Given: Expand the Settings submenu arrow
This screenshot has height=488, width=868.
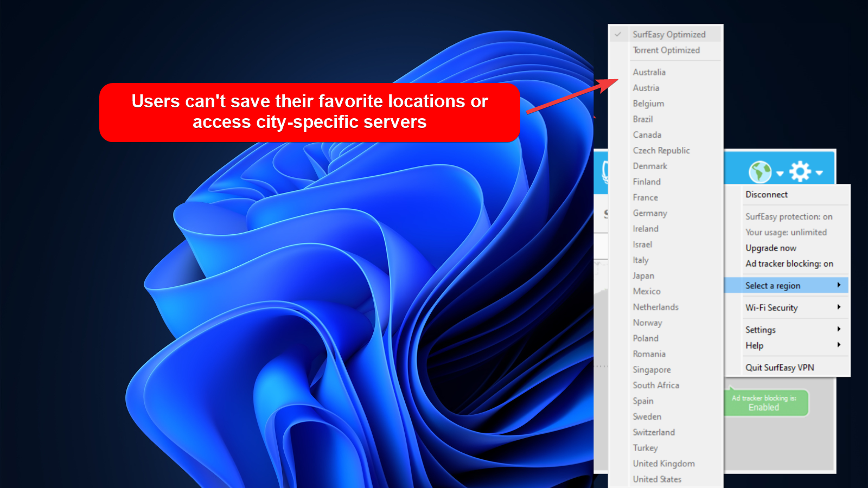Looking at the screenshot, I should [839, 329].
